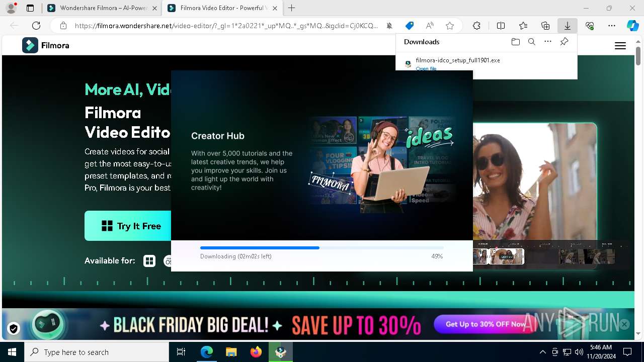Click the Windows platform icon beside Available for
The height and width of the screenshot is (362, 644).
(x=149, y=261)
